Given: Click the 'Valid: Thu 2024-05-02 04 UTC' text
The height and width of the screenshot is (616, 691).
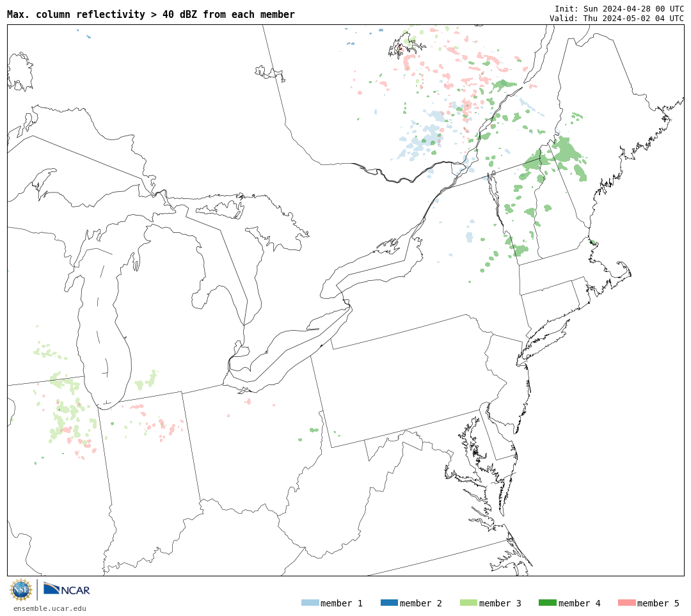Looking at the screenshot, I should click(617, 18).
